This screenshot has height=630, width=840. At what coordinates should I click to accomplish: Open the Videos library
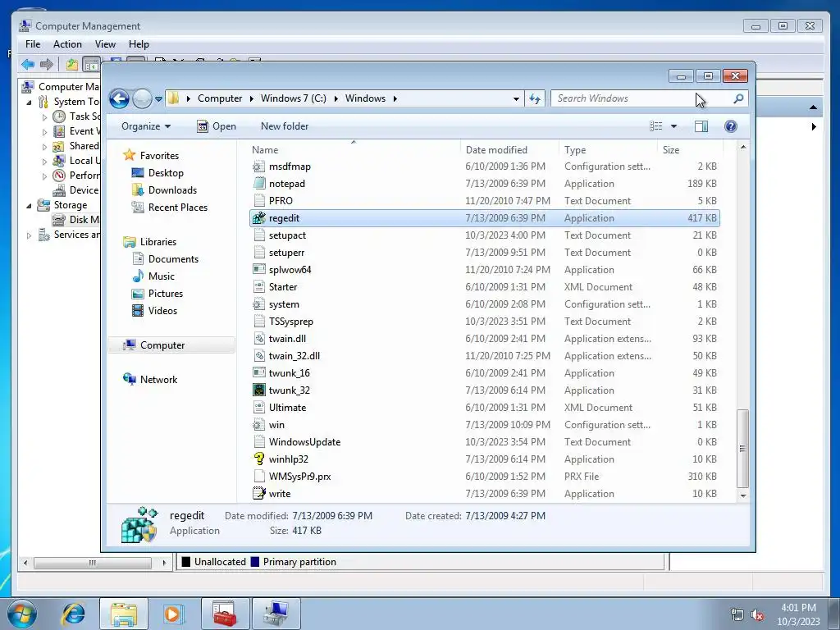pyautogui.click(x=162, y=311)
